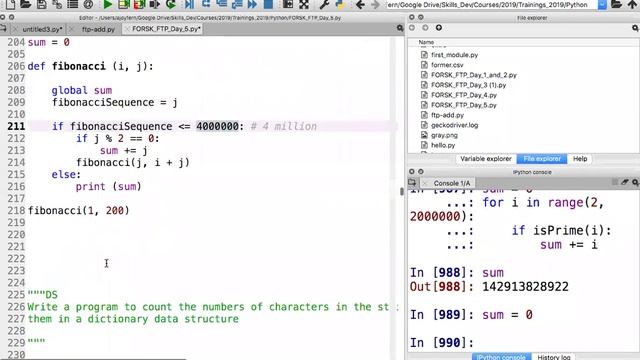Close the untitled3.py tab
This screenshot has height=360, width=640.
(x=16, y=29)
